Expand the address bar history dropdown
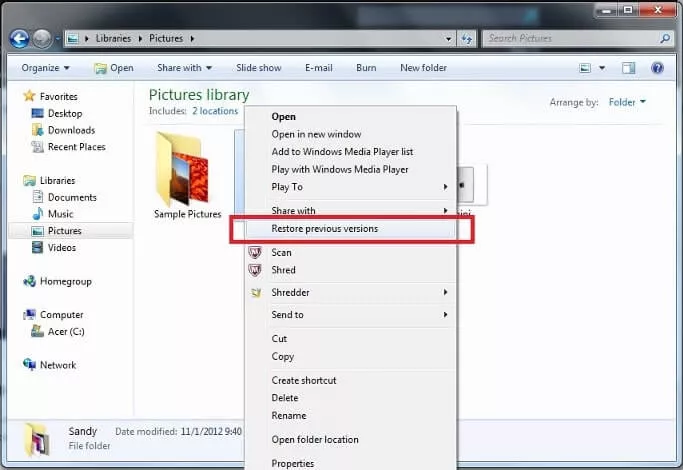Screen dimensions: 683x470 (448, 39)
